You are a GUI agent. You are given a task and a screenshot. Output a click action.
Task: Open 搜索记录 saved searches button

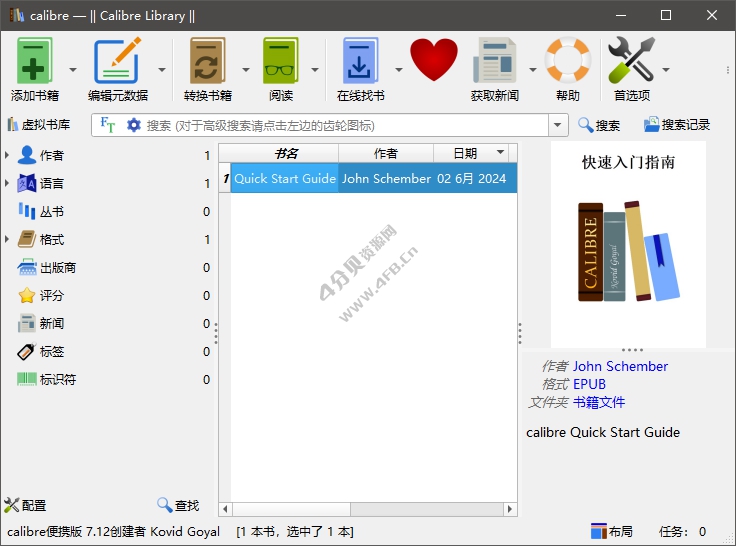(x=676, y=125)
